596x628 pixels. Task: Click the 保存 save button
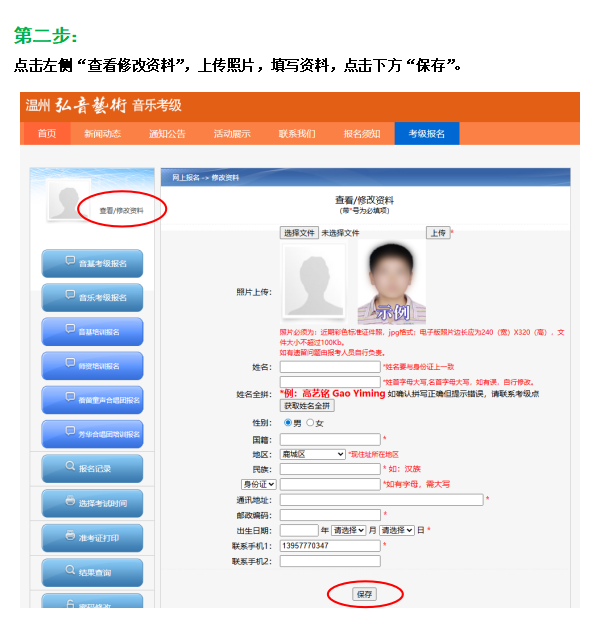(364, 594)
